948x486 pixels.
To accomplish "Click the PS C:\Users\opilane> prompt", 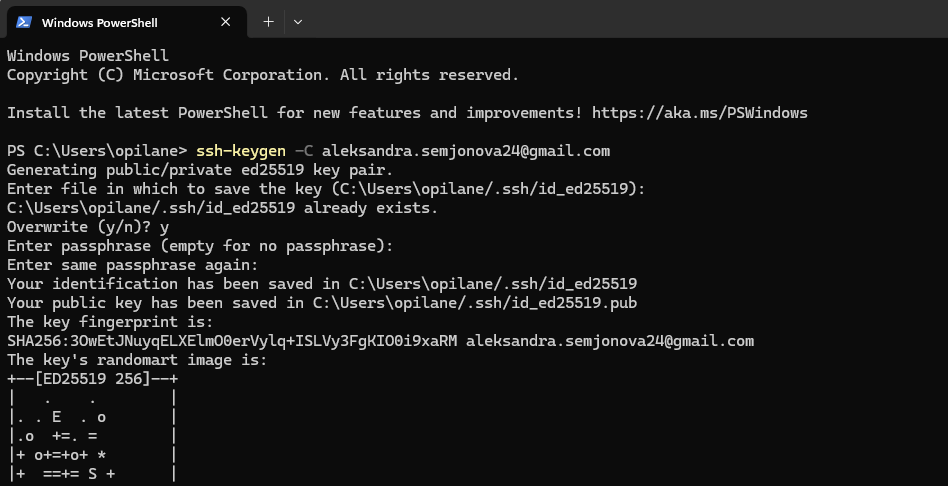I will point(97,151).
